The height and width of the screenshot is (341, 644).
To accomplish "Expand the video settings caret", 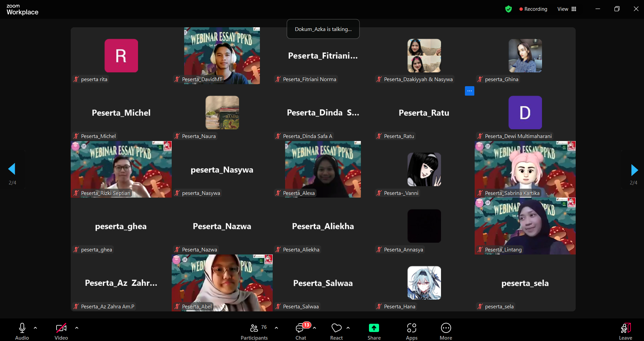I will (77, 328).
